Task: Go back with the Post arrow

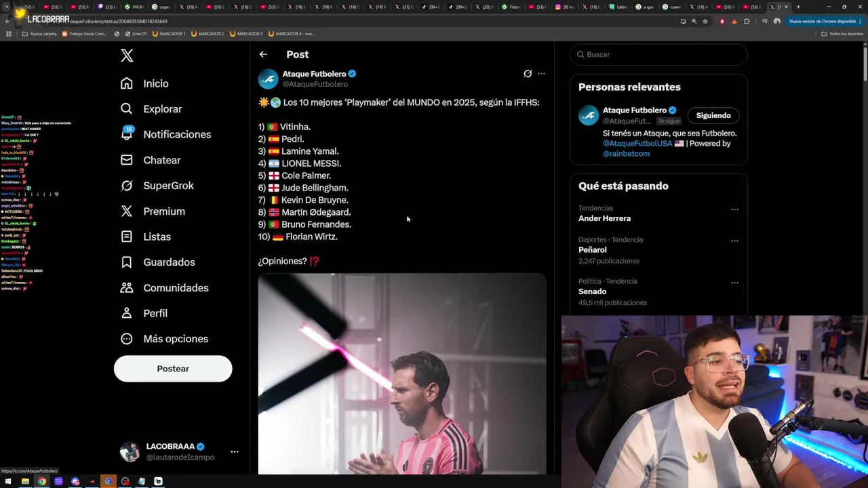Action: [x=263, y=54]
